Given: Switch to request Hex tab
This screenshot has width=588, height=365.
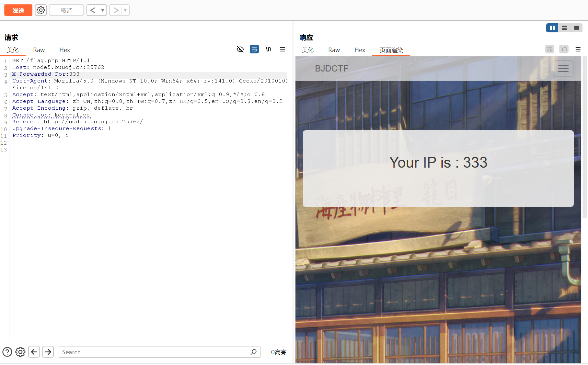Looking at the screenshot, I should 64,50.
